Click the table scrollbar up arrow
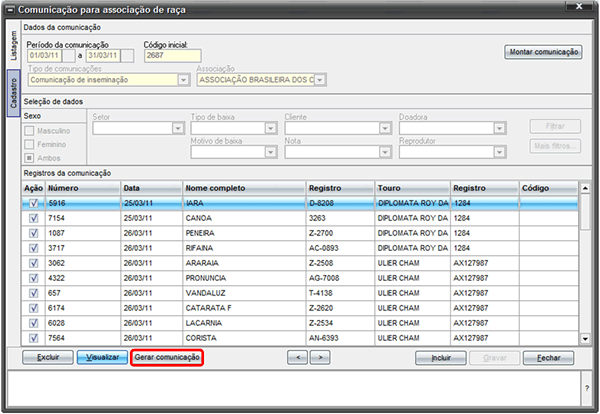This screenshot has height=414, width=600. coord(585,188)
